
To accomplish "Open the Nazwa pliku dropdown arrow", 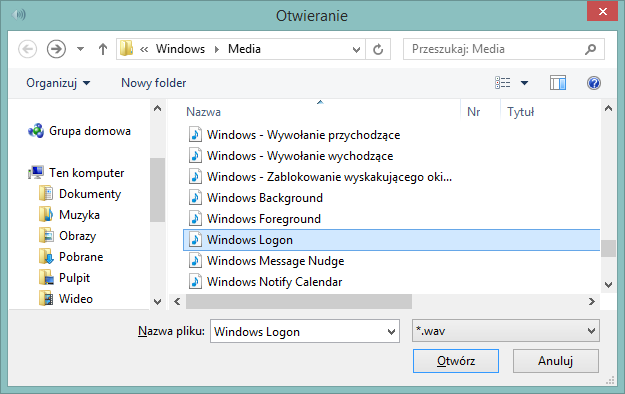I will [391, 331].
